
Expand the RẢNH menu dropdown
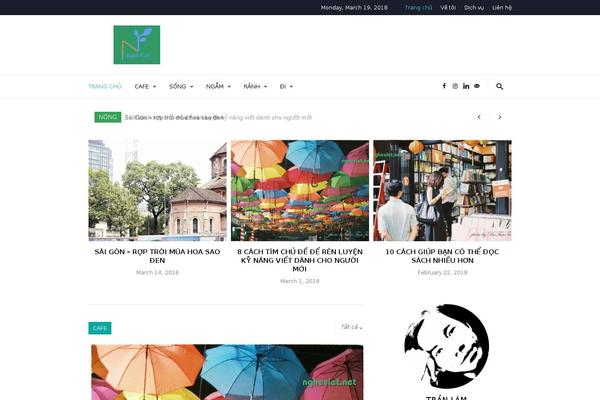255,87
